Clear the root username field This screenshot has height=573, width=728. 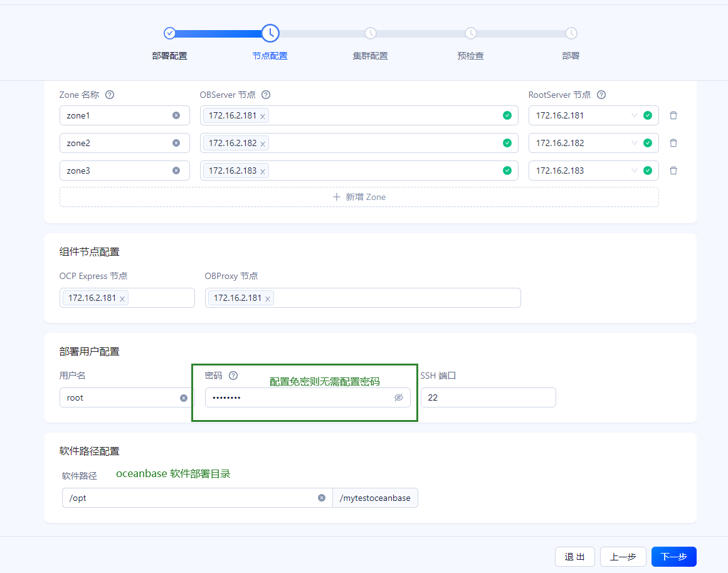click(184, 398)
